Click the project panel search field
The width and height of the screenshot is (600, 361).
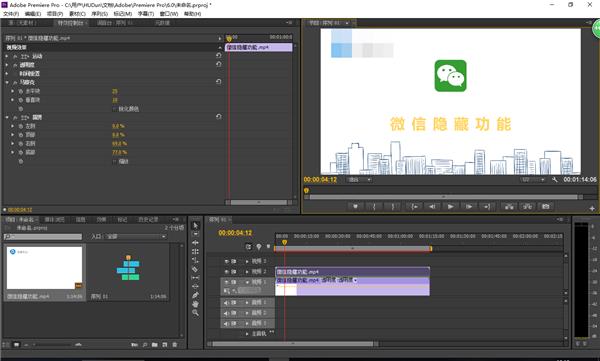coord(43,237)
